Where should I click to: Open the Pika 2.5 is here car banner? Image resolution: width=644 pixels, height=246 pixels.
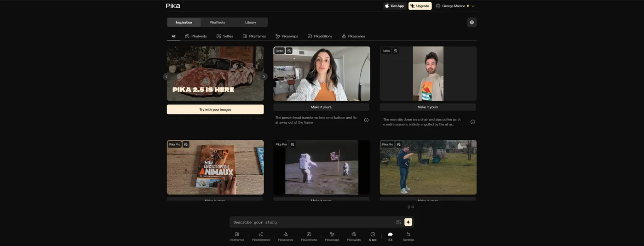pyautogui.click(x=215, y=74)
